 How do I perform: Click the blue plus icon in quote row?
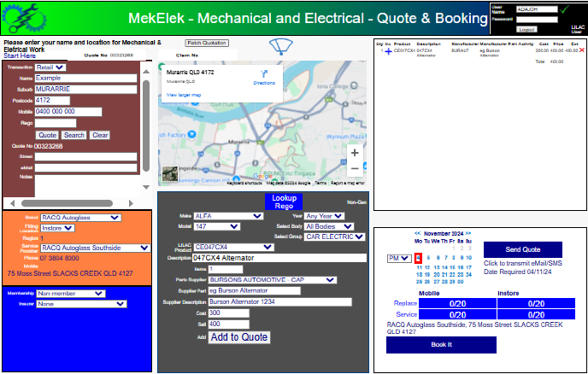pos(389,52)
